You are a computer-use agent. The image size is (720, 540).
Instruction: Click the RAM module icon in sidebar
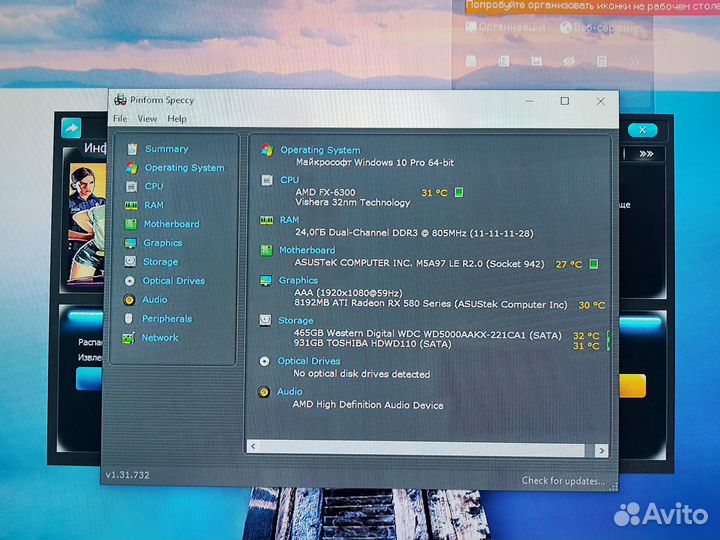click(131, 205)
